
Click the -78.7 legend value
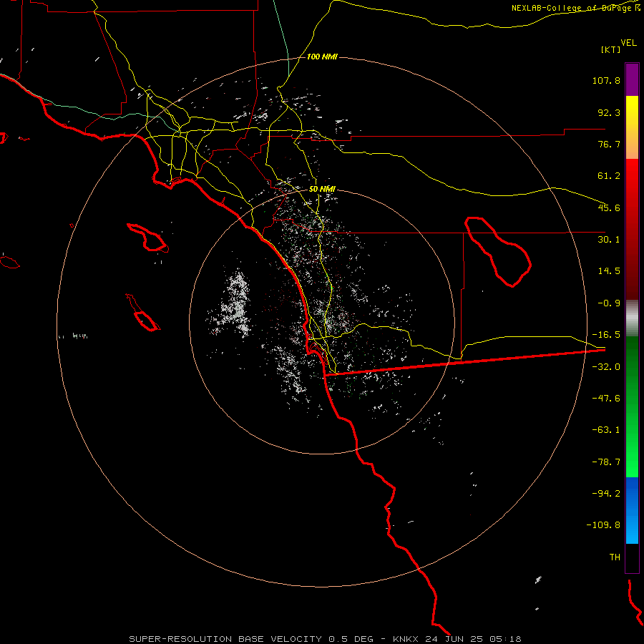[606, 462]
